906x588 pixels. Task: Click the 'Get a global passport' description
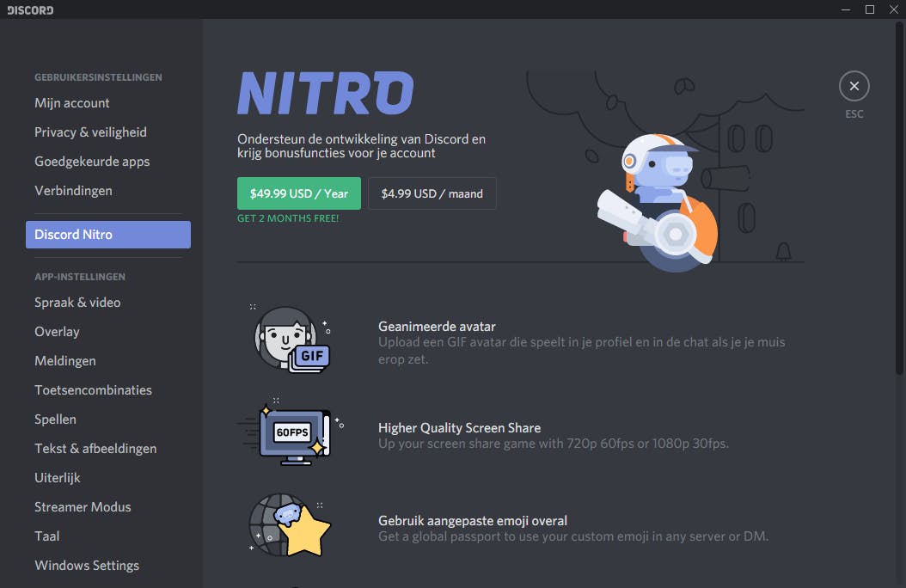tap(573, 536)
